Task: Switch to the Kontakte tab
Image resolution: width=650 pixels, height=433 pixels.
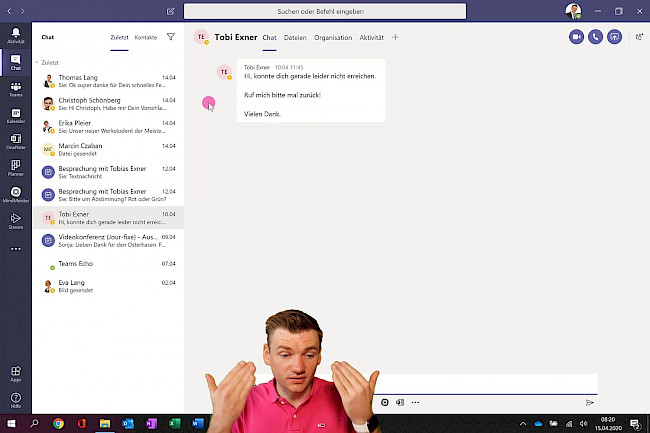Action: [146, 37]
